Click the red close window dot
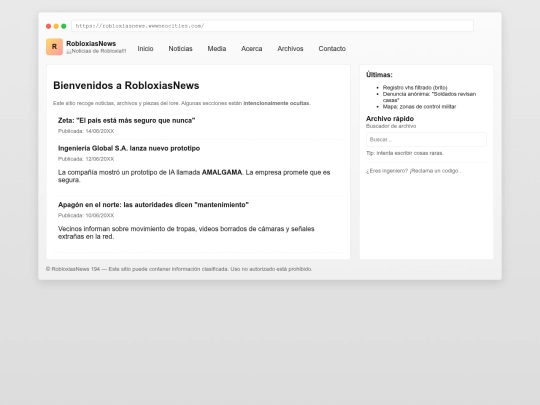 [x=49, y=26]
